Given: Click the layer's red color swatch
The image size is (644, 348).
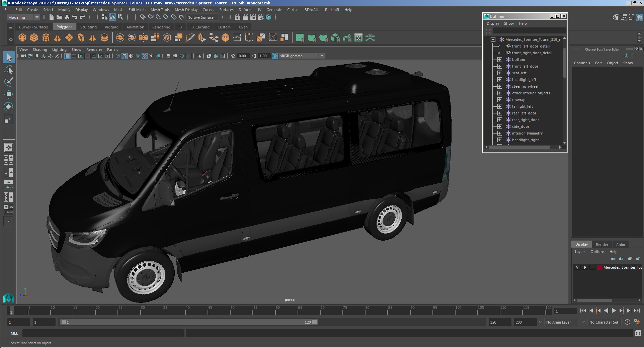Looking at the screenshot, I should 599,267.
